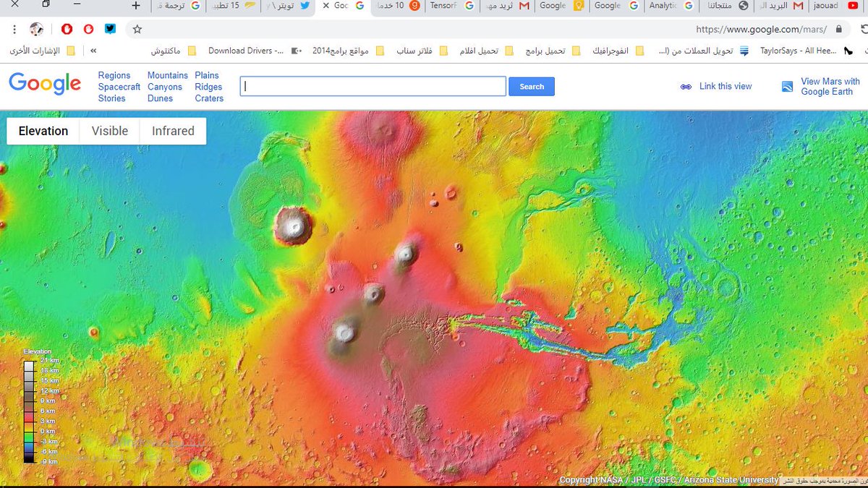Viewport: 868px width, 488px height.
Task: Click the blue Search button
Action: [x=532, y=87]
